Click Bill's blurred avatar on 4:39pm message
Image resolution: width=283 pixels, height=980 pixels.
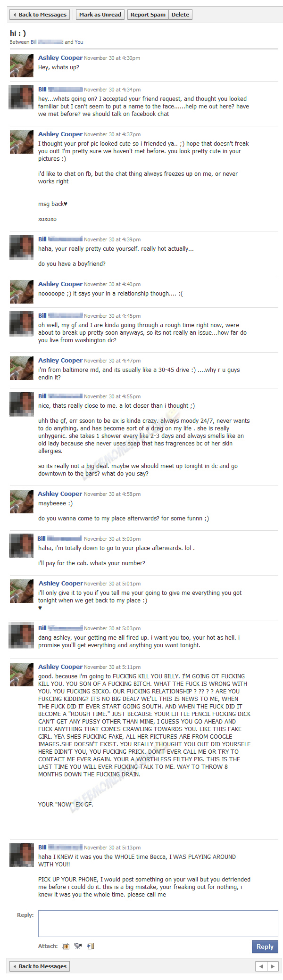(x=21, y=247)
